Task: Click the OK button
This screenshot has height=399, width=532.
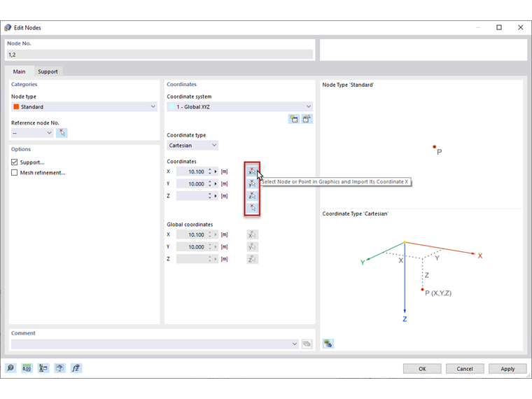Action: [x=422, y=368]
